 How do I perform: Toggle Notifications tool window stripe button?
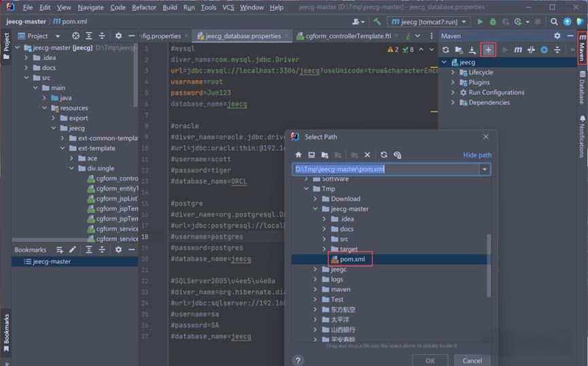(x=582, y=136)
